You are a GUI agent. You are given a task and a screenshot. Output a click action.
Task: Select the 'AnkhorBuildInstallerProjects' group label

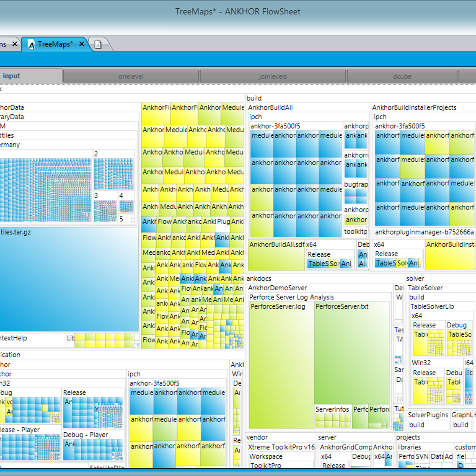414,107
